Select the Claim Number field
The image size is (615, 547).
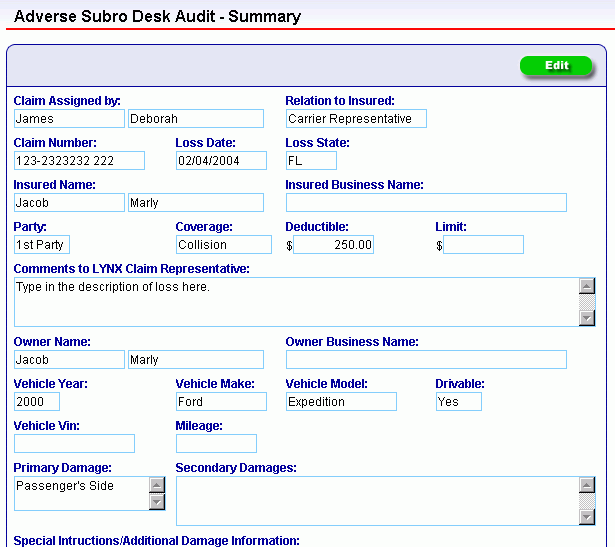pos(79,160)
